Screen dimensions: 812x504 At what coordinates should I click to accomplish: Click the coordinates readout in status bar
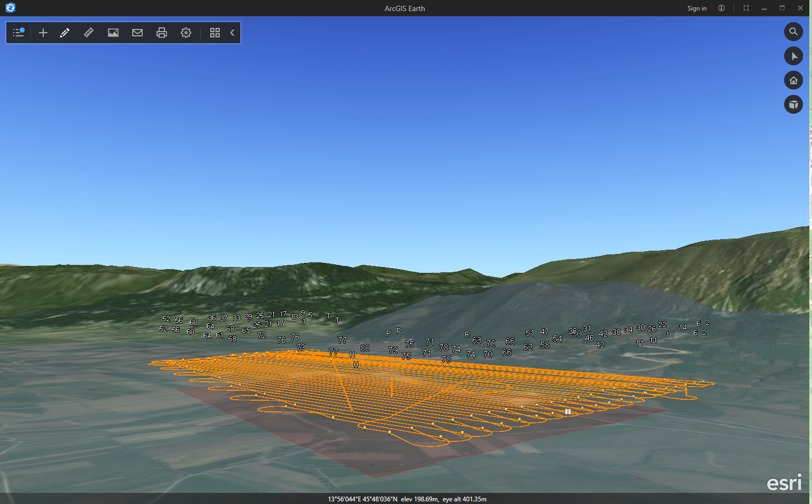pos(363,499)
